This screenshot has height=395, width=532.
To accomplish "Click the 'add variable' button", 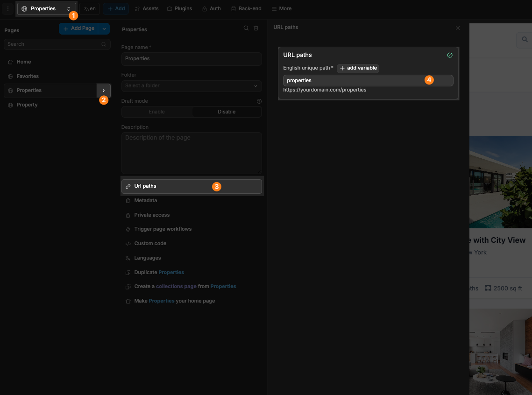I will pyautogui.click(x=358, y=68).
